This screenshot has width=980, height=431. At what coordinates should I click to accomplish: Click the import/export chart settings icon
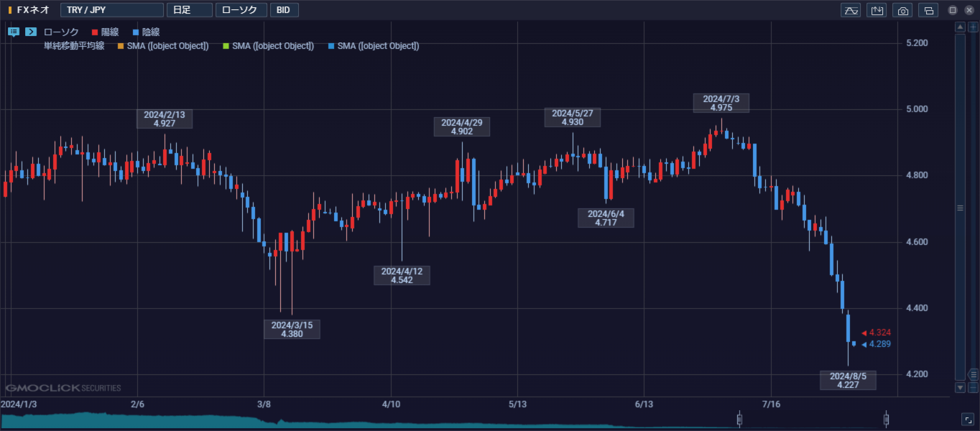point(877,10)
